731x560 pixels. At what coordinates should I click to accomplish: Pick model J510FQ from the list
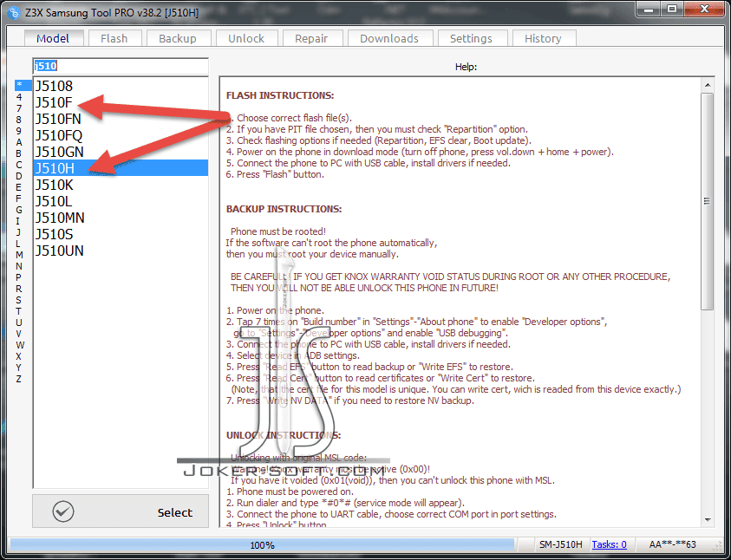pyautogui.click(x=121, y=135)
